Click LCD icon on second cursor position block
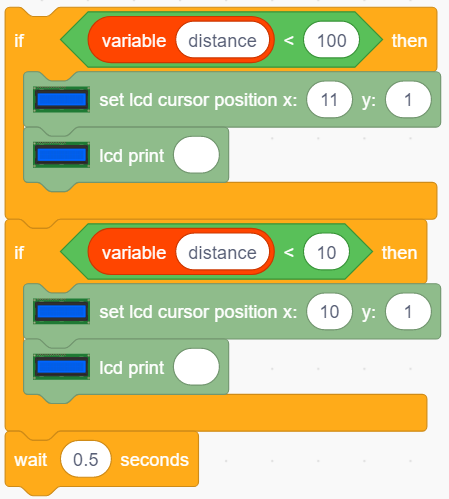Screen dimensions: 449x499 coord(61,311)
